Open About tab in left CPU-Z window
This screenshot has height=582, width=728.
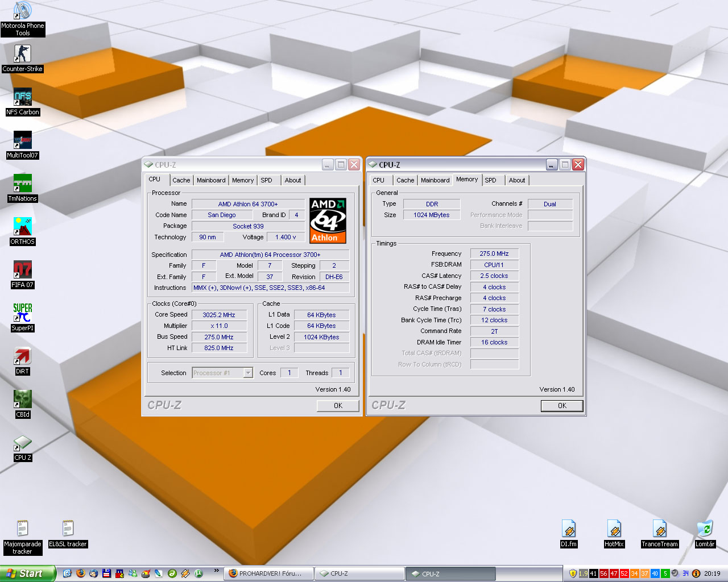pos(293,180)
